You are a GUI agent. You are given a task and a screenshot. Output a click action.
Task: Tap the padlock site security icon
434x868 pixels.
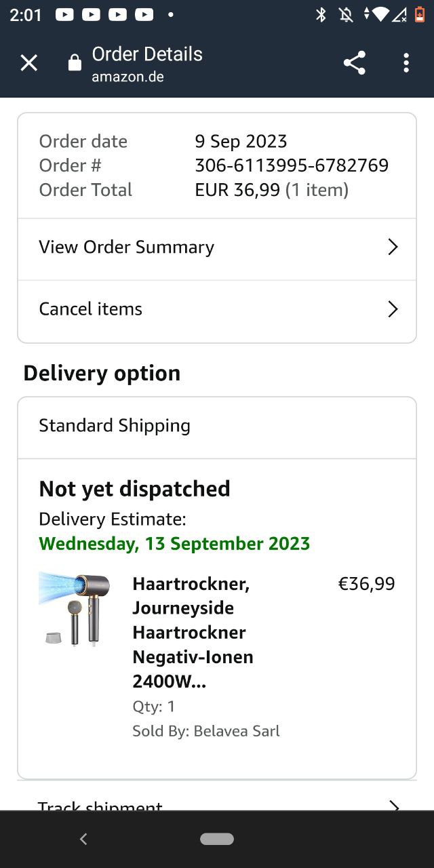(75, 64)
